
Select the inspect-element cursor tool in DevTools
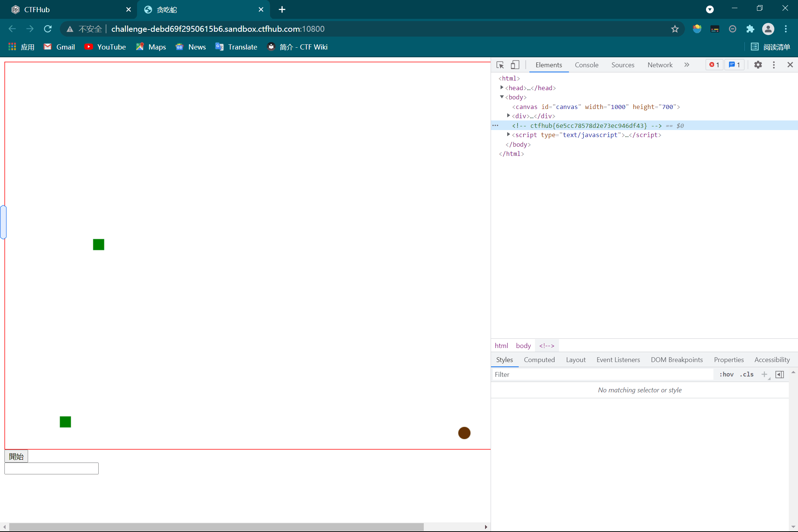[x=500, y=65]
